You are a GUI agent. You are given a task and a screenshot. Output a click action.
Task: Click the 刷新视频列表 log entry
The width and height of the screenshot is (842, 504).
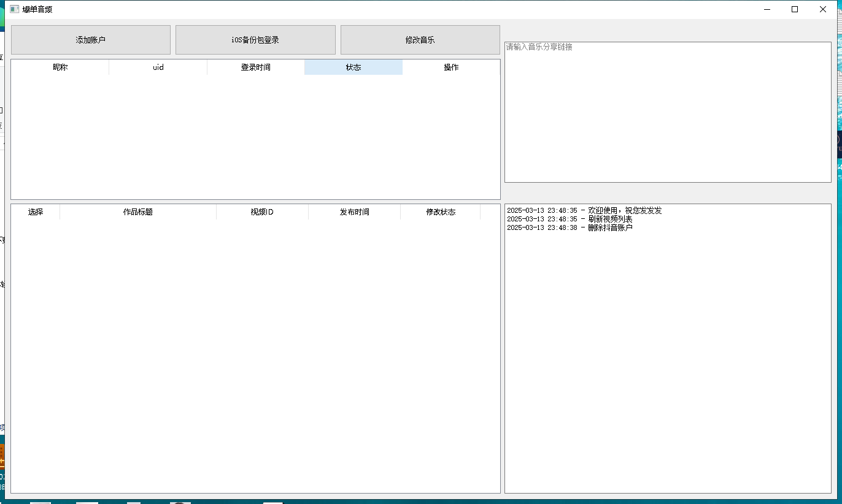click(x=570, y=219)
